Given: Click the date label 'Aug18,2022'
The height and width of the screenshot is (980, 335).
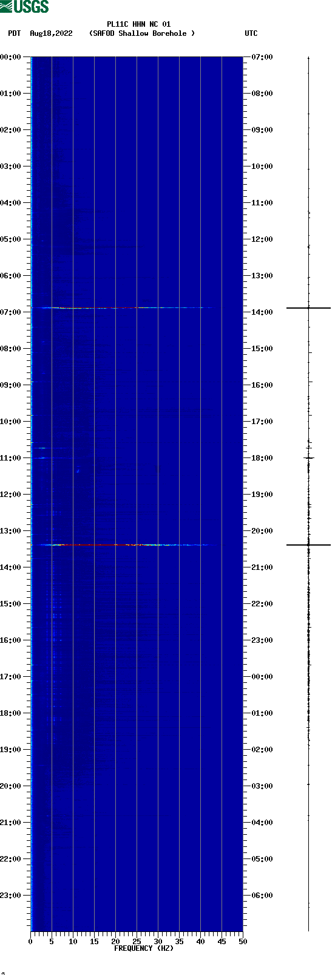Looking at the screenshot, I should pyautogui.click(x=51, y=33).
